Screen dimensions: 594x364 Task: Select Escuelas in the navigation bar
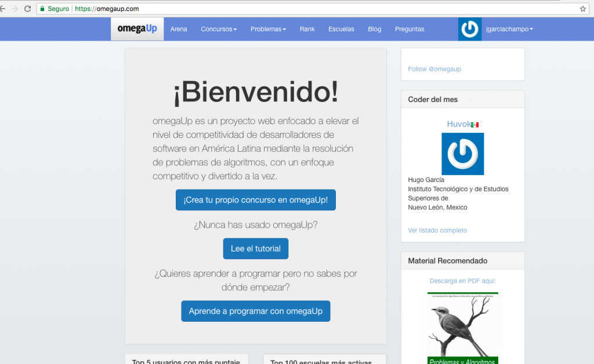click(x=341, y=29)
